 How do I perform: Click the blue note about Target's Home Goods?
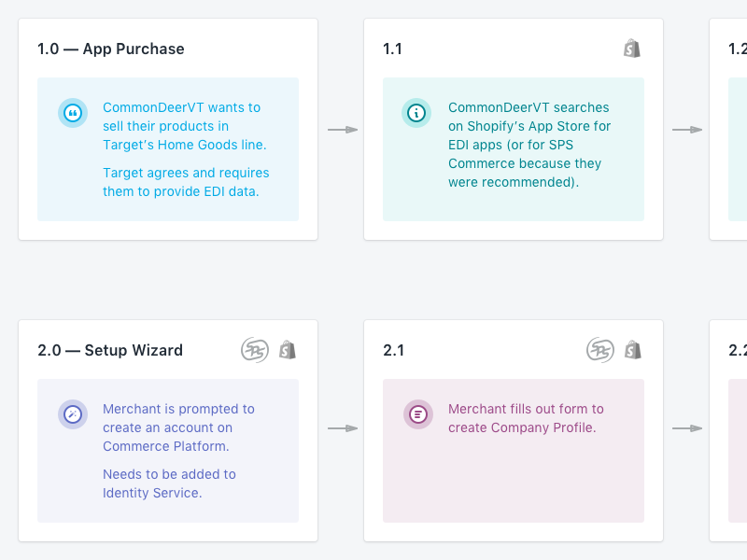point(168,149)
